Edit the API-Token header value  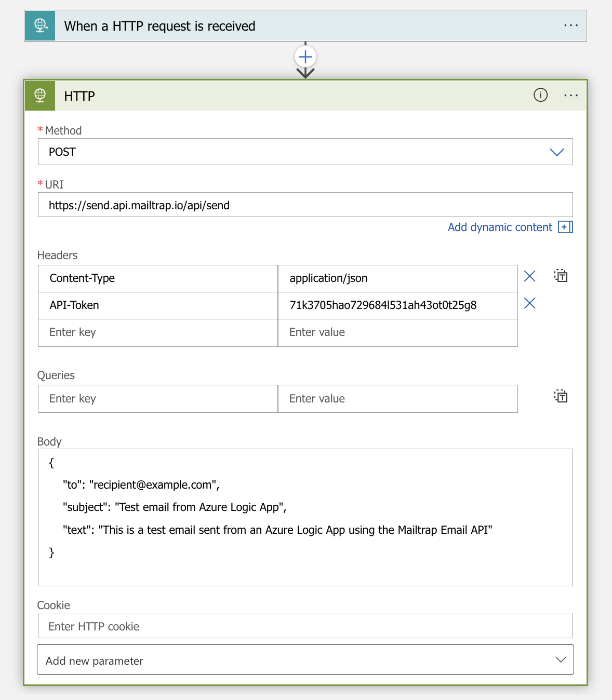point(398,305)
